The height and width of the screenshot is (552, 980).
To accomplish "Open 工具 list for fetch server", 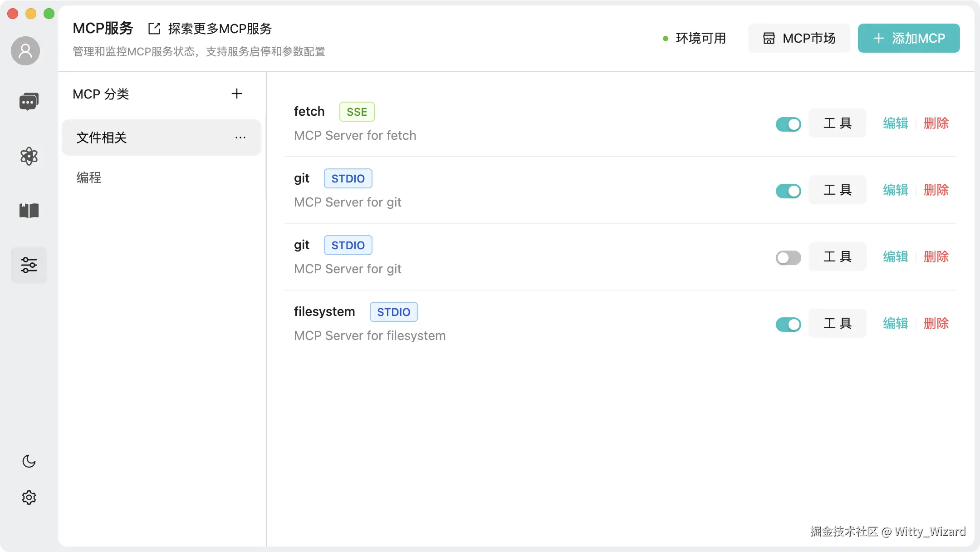I will [x=837, y=123].
